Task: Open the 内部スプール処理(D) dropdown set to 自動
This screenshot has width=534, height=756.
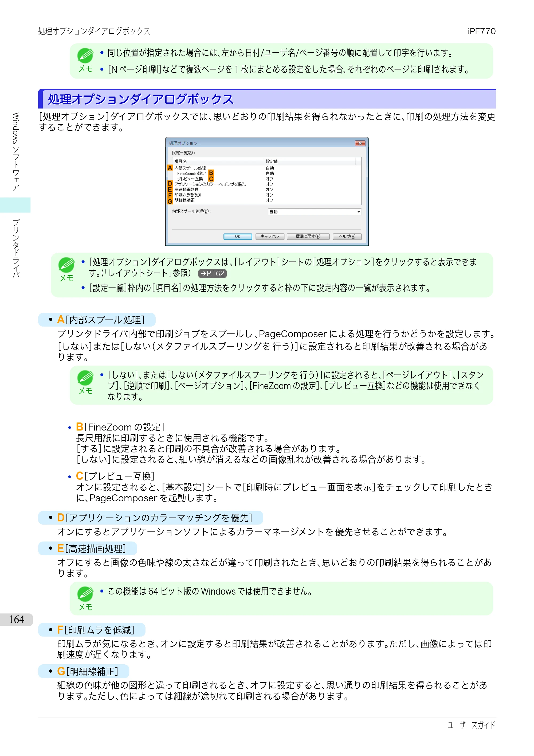Action: click(x=315, y=212)
